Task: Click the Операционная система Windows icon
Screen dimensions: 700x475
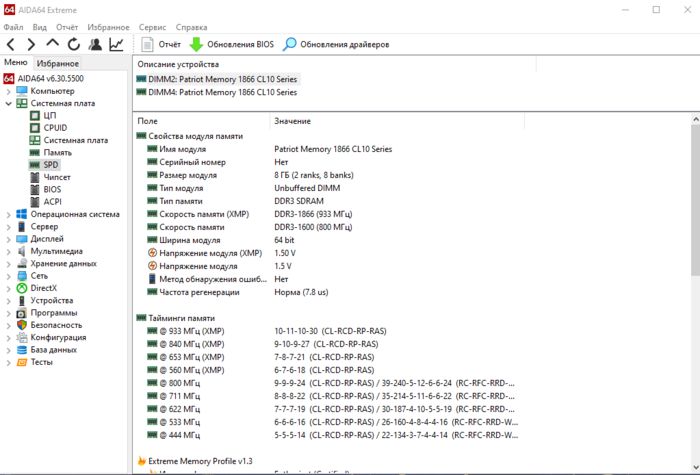Action: (x=21, y=214)
